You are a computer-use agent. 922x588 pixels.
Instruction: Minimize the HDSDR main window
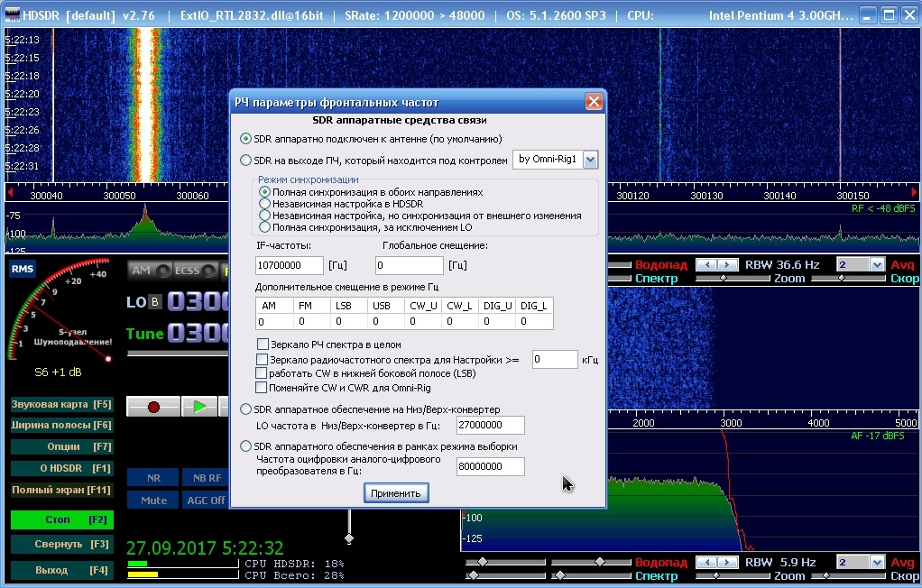click(x=867, y=14)
